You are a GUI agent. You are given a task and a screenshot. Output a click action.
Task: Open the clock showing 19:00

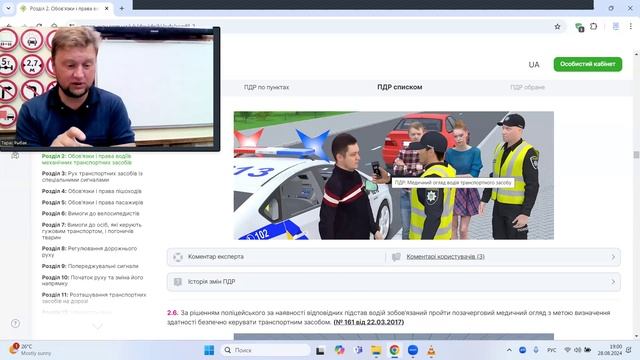[610, 350]
